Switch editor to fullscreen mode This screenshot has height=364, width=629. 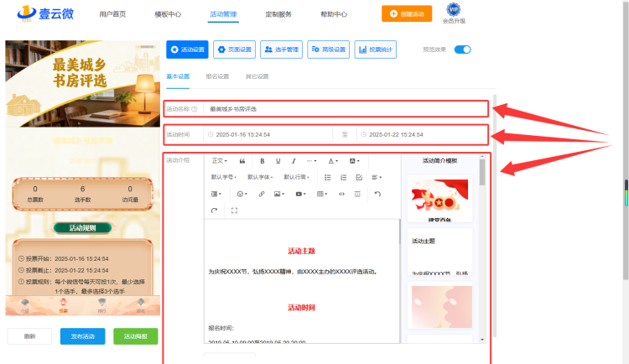click(234, 211)
